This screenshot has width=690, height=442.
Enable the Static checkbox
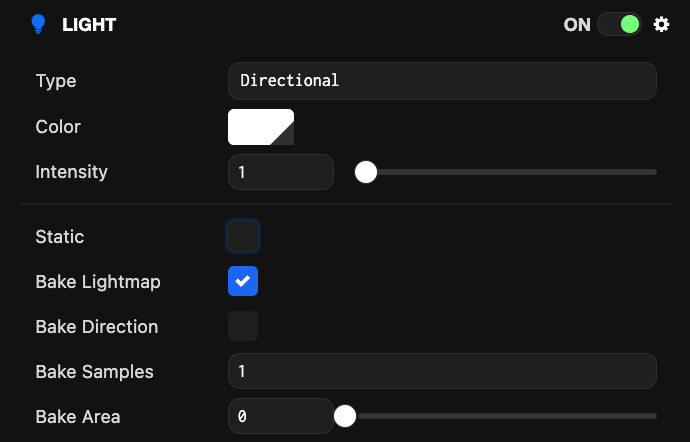tap(243, 236)
